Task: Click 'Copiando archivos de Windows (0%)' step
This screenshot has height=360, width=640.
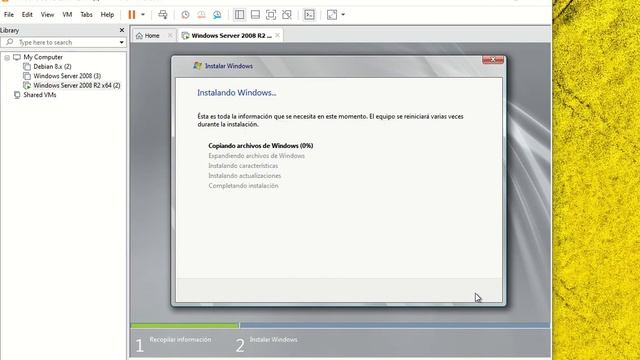Action: tap(261, 146)
